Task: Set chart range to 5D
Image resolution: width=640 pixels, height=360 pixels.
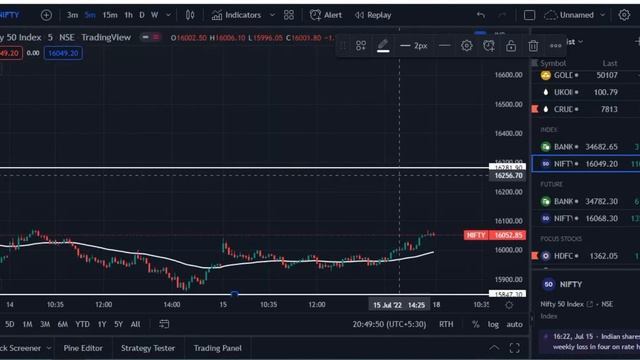Action: coord(10,324)
